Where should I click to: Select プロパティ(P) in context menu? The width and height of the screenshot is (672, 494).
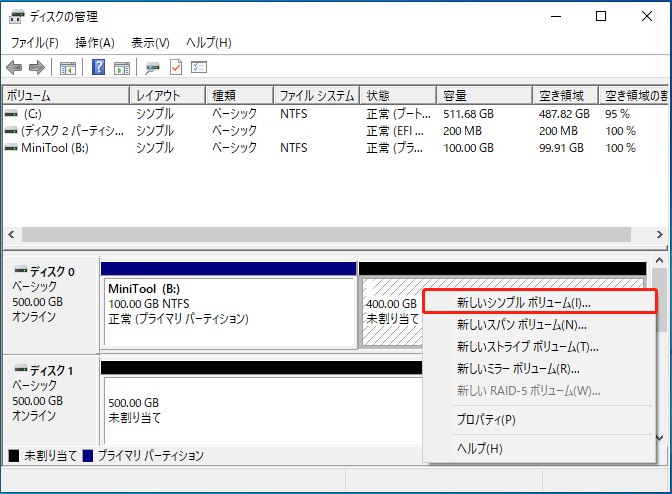540,419
